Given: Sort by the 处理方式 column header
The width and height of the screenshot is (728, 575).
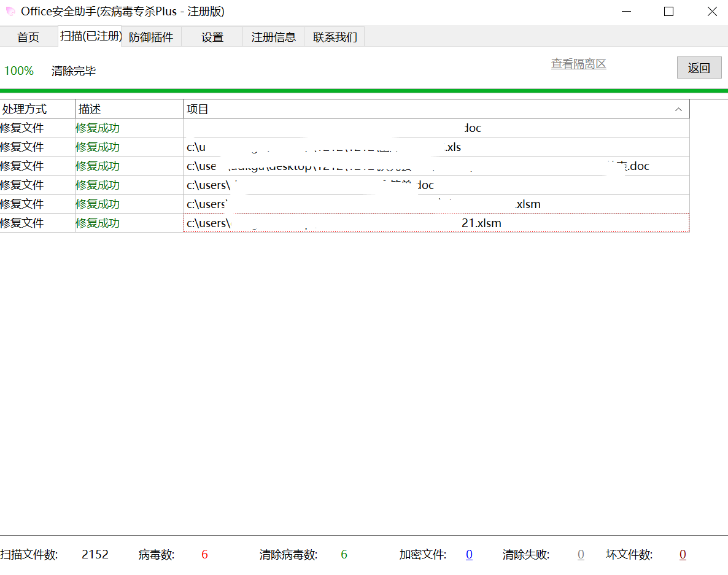Looking at the screenshot, I should coord(37,109).
